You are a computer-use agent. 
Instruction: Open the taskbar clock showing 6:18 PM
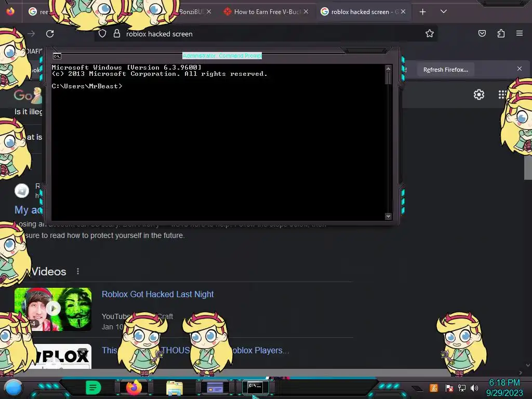coord(504,388)
